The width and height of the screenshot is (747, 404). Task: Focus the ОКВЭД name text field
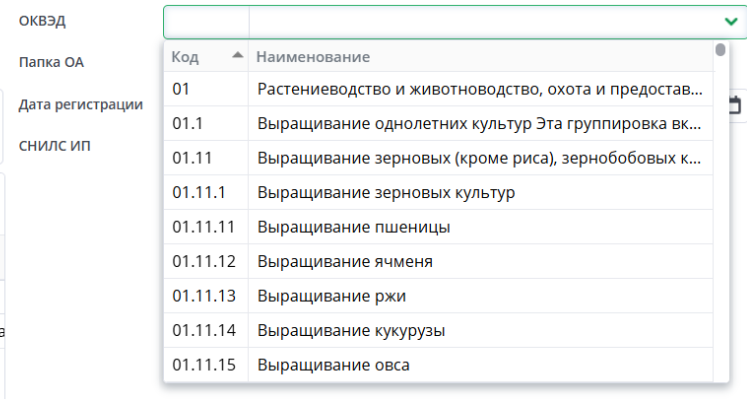point(480,21)
